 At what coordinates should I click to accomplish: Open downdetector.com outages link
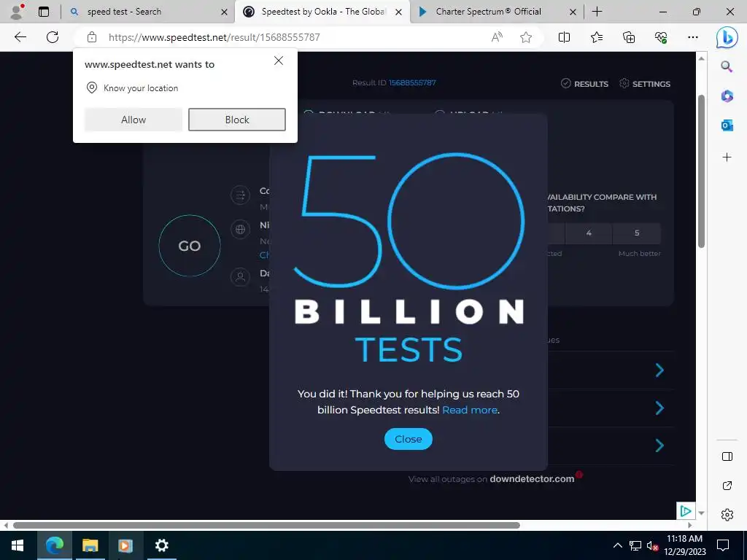pos(532,479)
